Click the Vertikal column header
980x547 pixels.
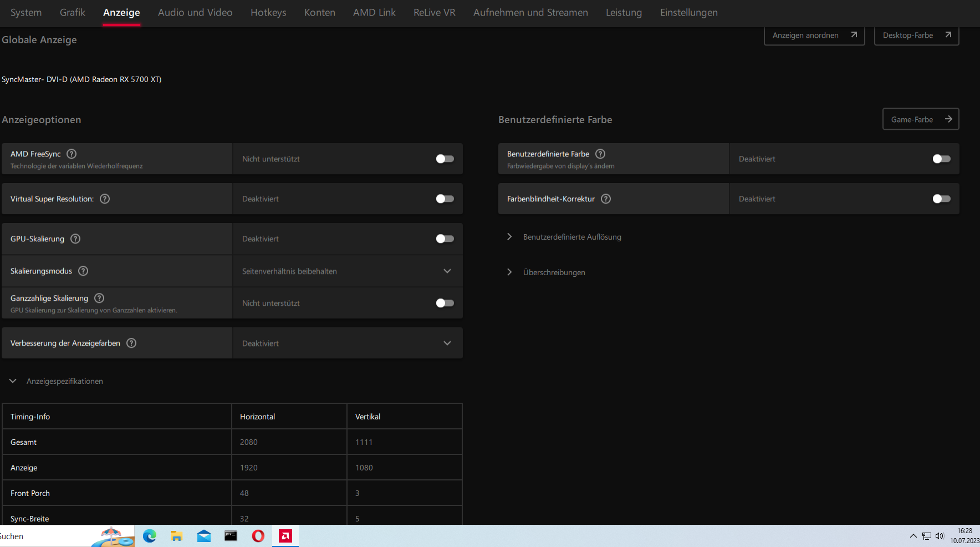coord(367,417)
